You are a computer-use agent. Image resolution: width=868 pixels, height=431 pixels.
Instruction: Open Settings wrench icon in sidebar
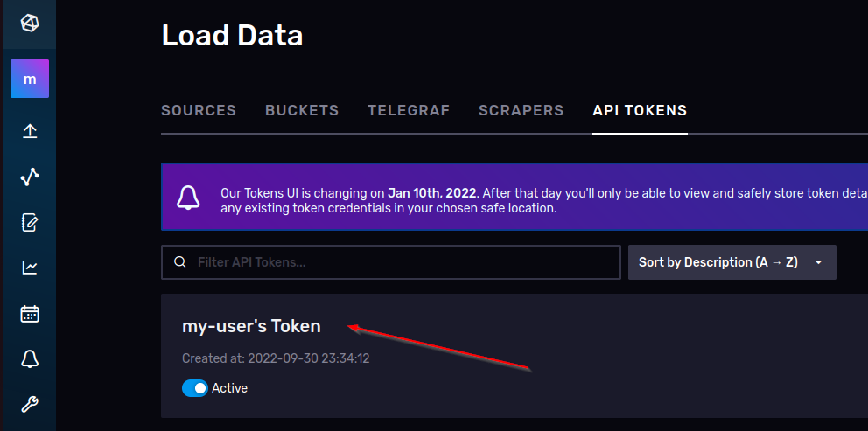(30, 405)
